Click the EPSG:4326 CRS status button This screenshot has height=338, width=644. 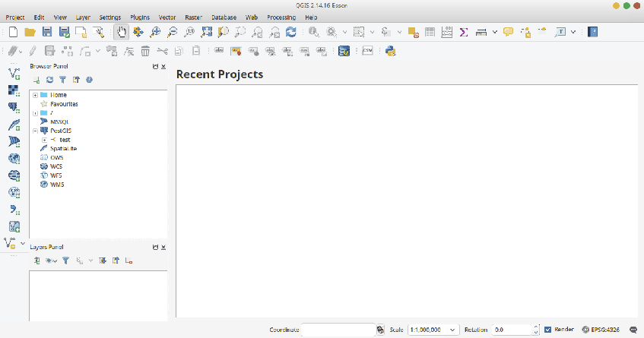(601, 330)
